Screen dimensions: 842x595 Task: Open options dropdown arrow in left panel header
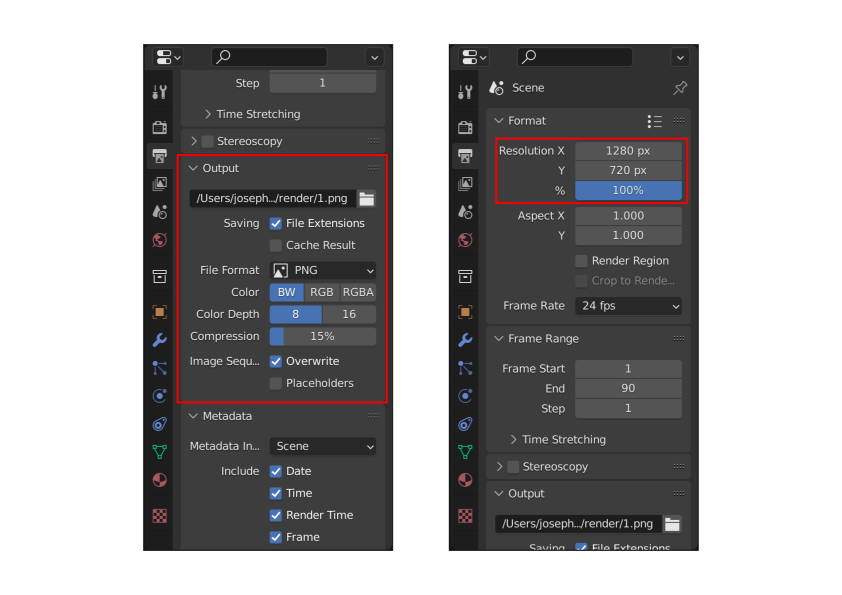[374, 57]
